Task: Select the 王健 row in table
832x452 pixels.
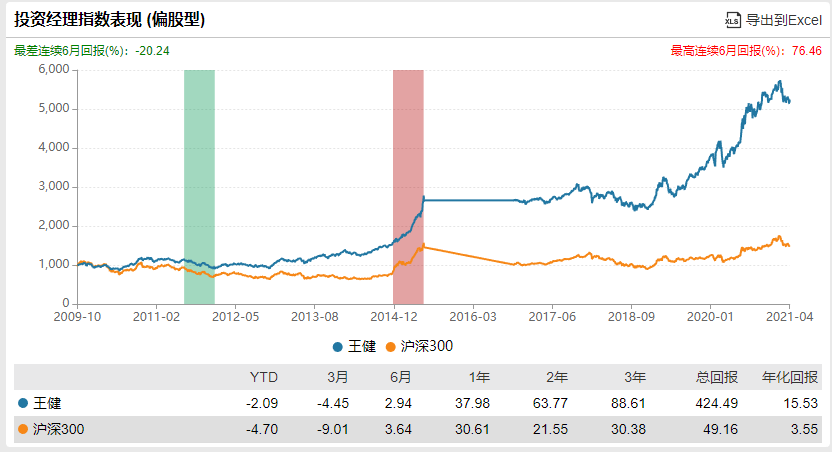Action: point(418,403)
